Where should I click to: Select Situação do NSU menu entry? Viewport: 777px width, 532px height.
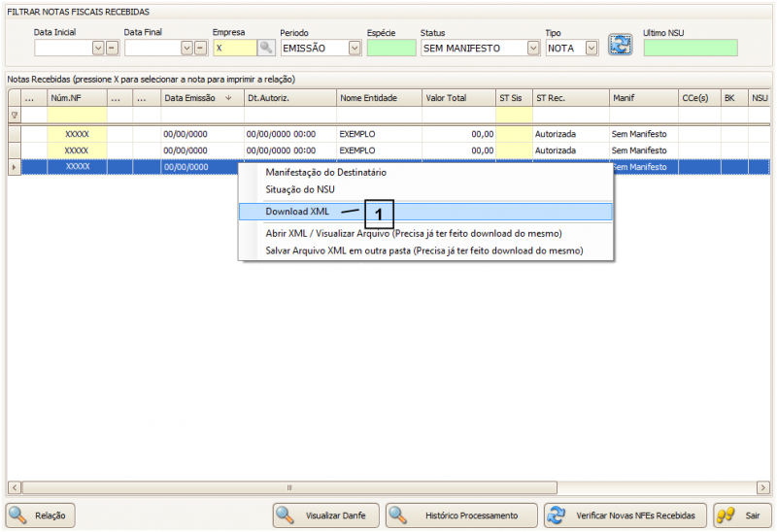[x=300, y=189]
